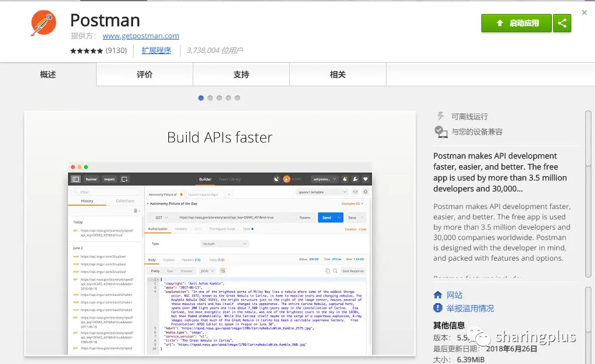Switch to the 评价 tab
This screenshot has width=595, height=364.
145,74
